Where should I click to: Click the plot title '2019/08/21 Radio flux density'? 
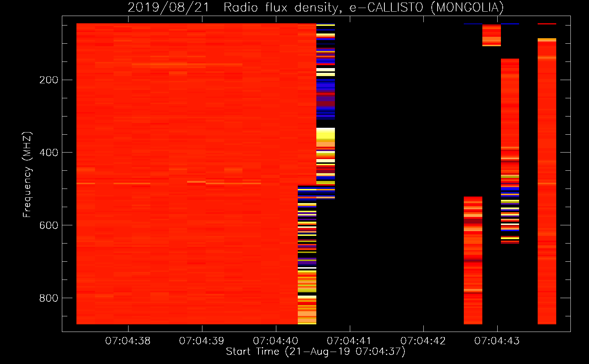coord(316,7)
